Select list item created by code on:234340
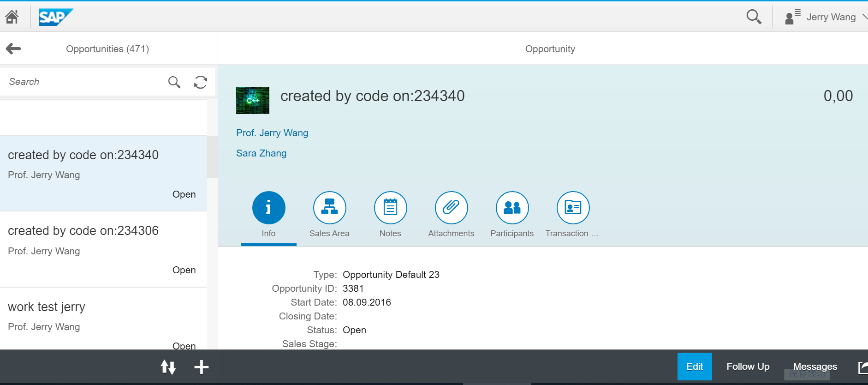This screenshot has height=385, width=868. [103, 173]
